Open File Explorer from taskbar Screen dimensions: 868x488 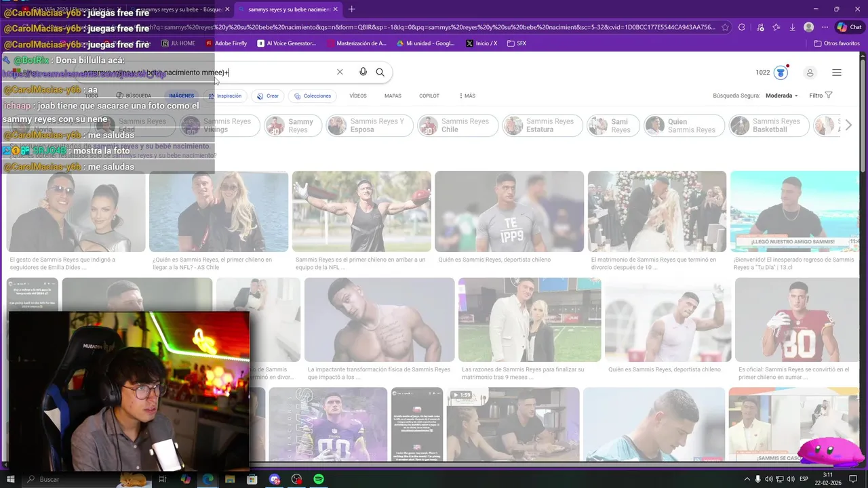click(x=230, y=479)
